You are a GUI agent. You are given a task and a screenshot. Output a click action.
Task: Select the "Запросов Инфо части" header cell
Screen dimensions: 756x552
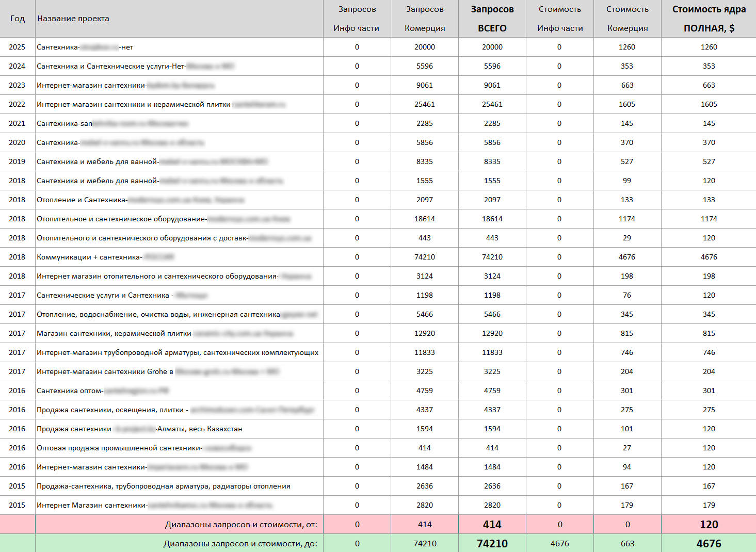[x=357, y=19]
